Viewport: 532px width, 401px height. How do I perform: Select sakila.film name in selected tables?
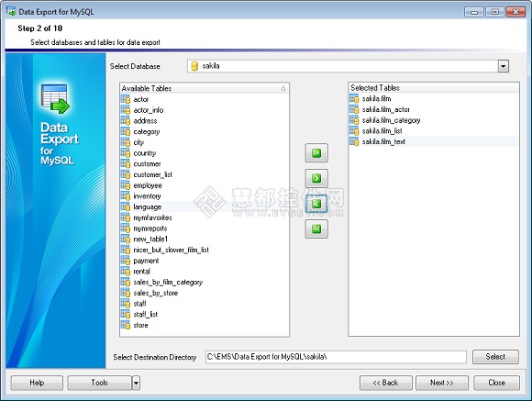coord(376,98)
